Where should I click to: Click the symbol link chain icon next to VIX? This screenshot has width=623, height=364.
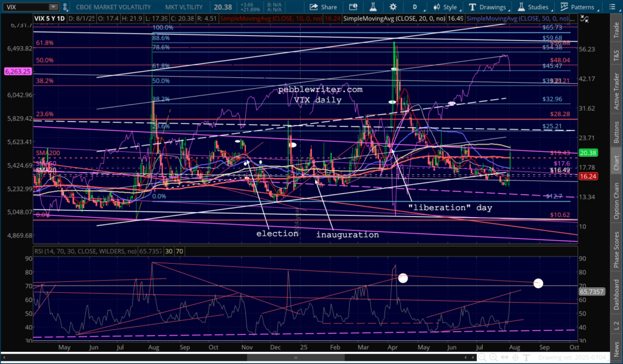click(66, 7)
